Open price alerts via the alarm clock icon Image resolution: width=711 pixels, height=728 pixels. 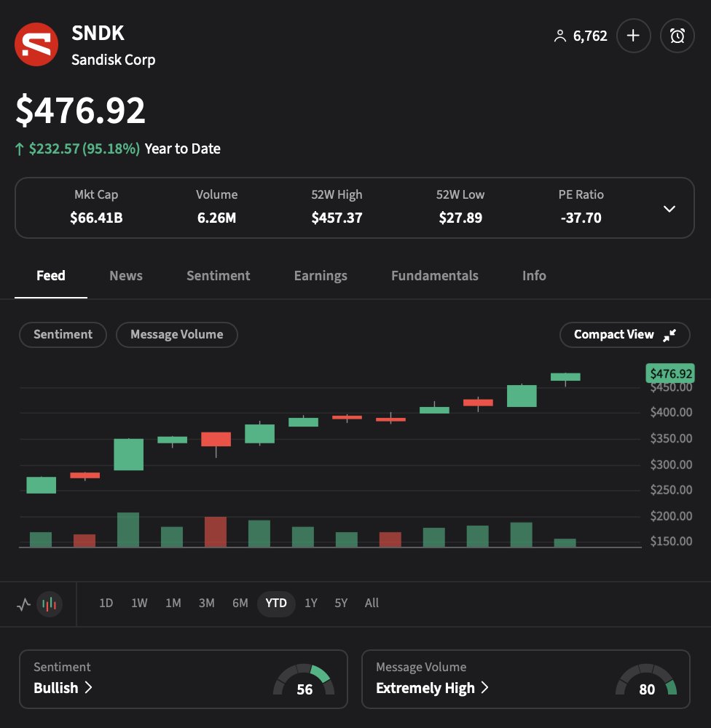[677, 35]
